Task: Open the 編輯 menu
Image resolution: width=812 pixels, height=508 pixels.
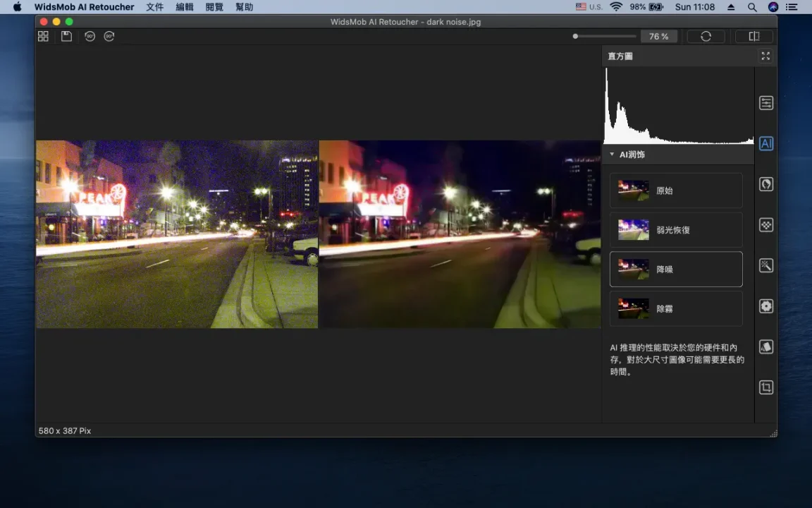Action: tap(184, 7)
